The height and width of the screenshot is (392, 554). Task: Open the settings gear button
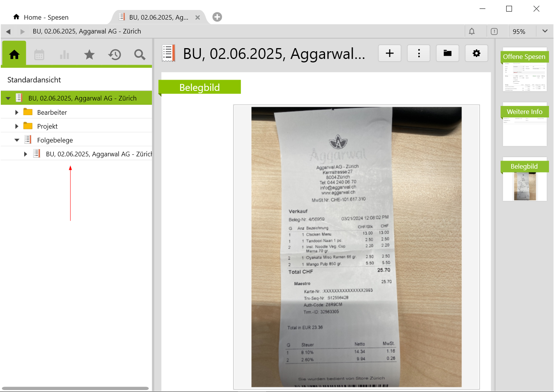[x=477, y=53]
